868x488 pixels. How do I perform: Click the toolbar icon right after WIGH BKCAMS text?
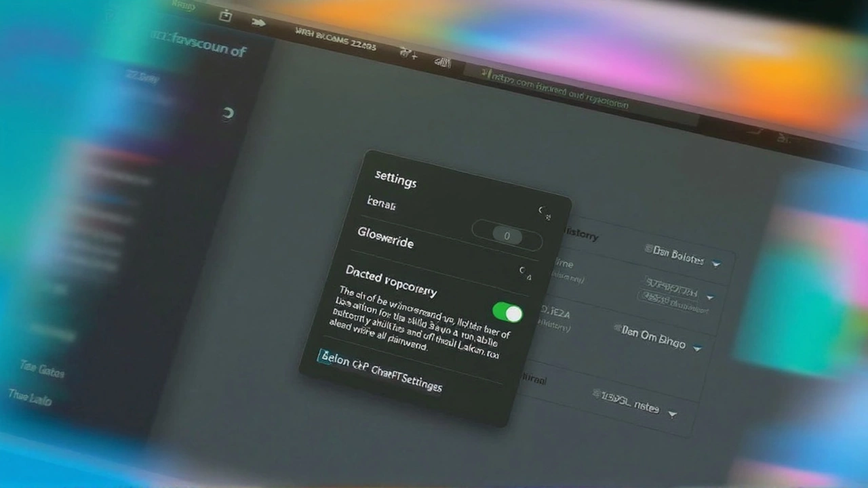tap(409, 52)
